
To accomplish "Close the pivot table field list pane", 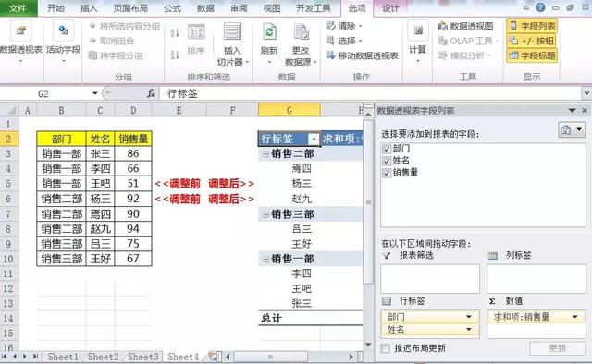I will [x=585, y=111].
